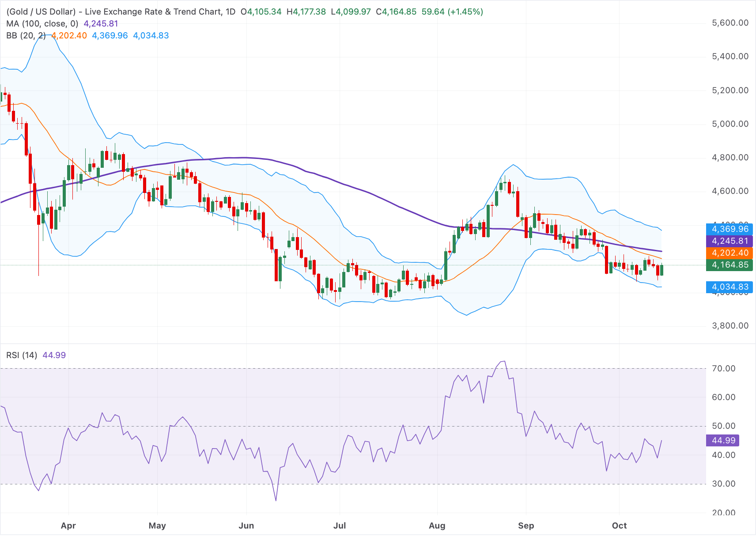Click the Aug label on time axis

pyautogui.click(x=437, y=525)
